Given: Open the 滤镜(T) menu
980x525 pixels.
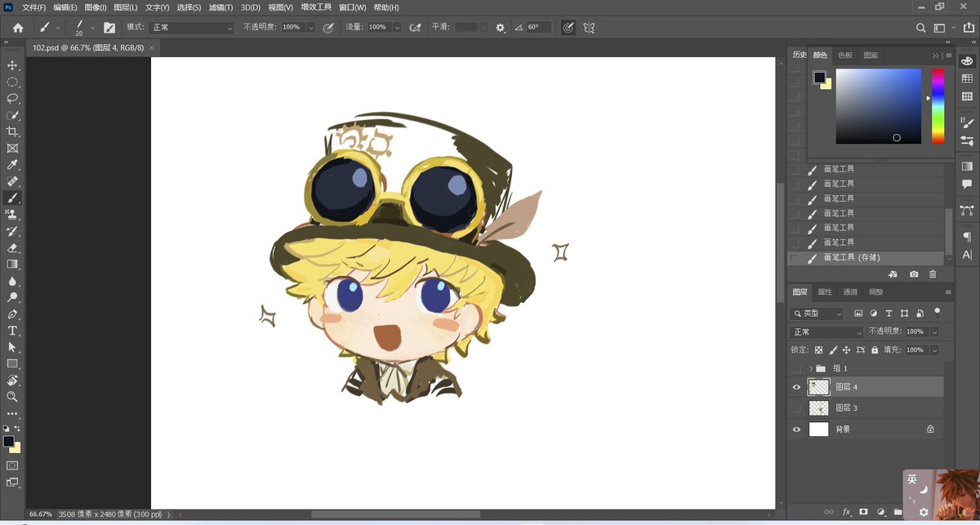Looking at the screenshot, I should (x=220, y=7).
